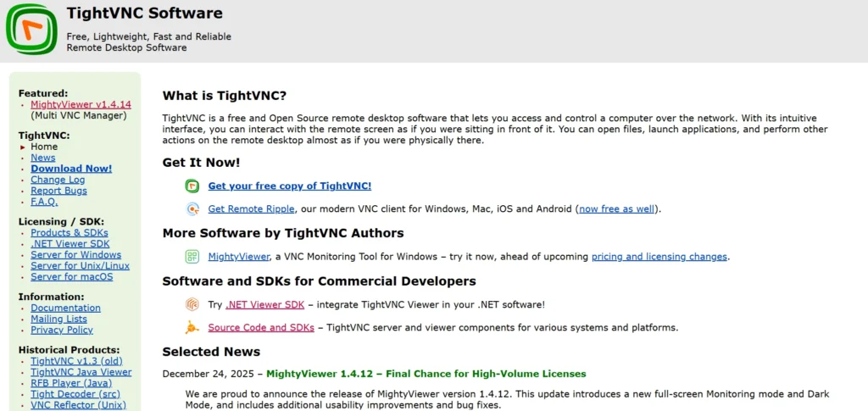Image resolution: width=868 pixels, height=411 pixels.
Task: Click the 'Selected News' heading
Action: (211, 352)
